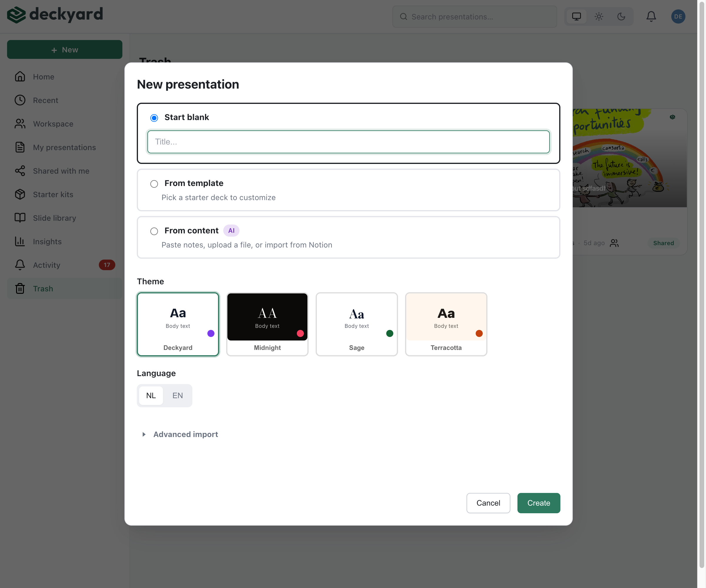Screen dimensions: 706x588
Task: Click the search magnifier icon
Action: click(x=403, y=17)
